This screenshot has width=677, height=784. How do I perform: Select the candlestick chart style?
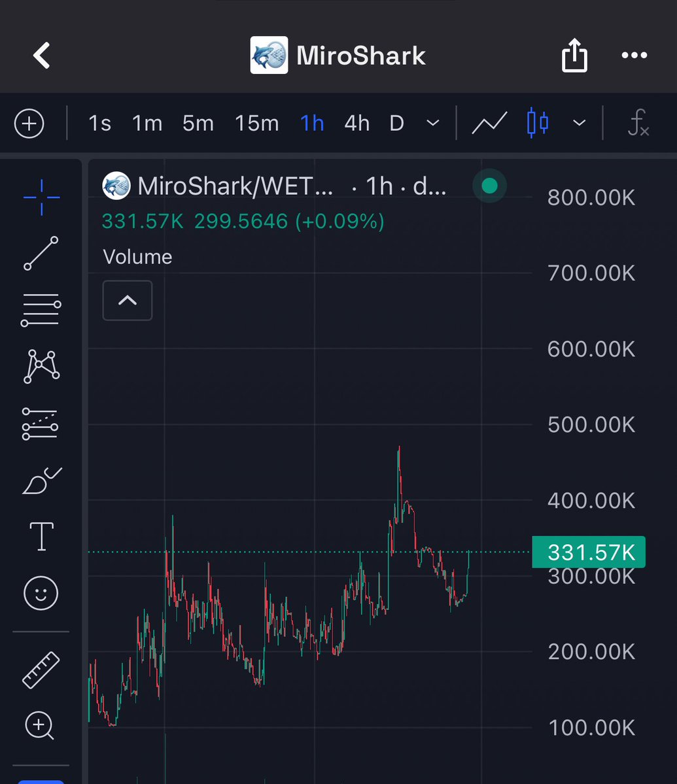(538, 123)
